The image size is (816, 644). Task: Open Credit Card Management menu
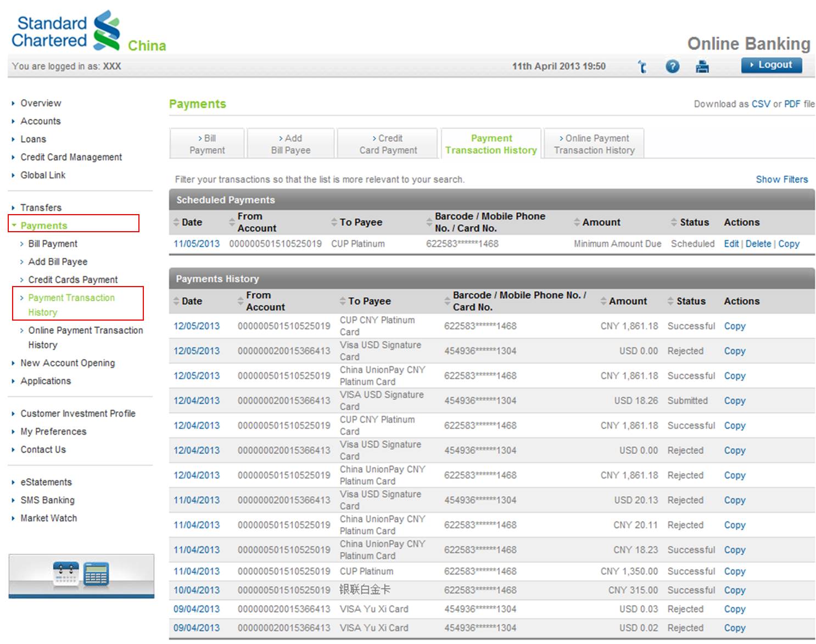(x=71, y=158)
